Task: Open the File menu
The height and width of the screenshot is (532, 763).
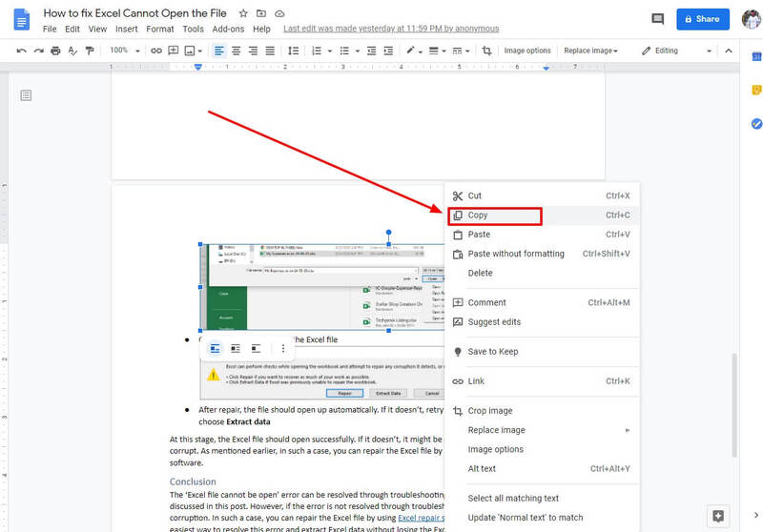Action: [50, 30]
